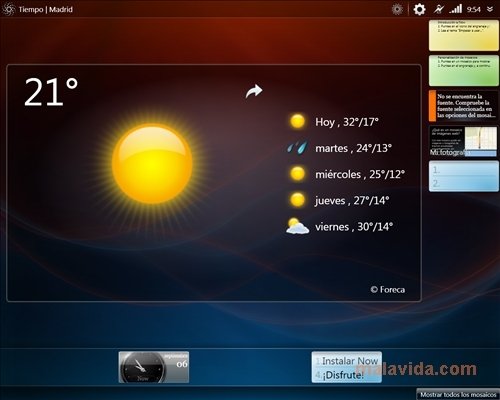Open the clock tile in bottom bar

coord(154,367)
